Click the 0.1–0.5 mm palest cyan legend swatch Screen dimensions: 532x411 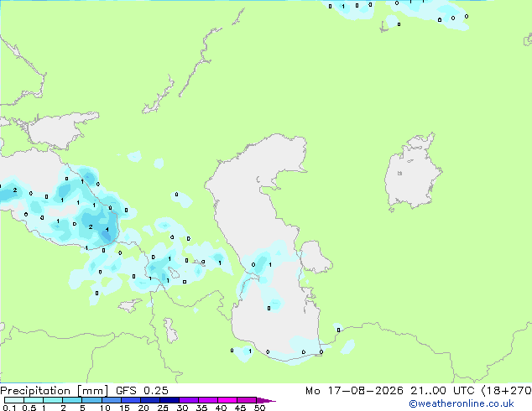14,400
